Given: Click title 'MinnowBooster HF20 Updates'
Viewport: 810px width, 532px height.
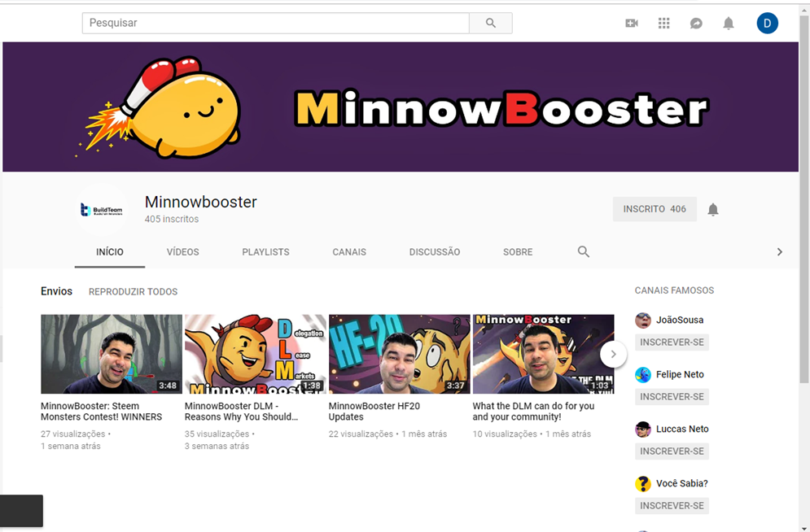Looking at the screenshot, I should coord(374,412).
